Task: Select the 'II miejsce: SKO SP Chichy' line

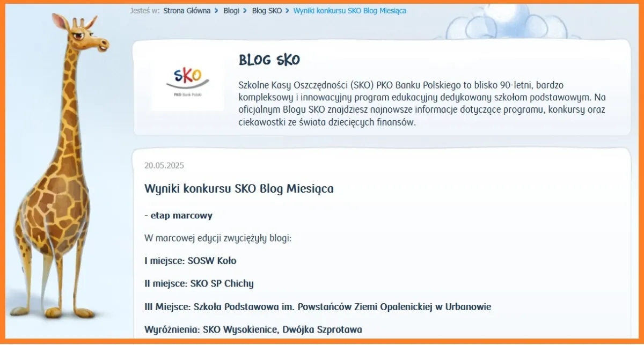Action: point(199,283)
